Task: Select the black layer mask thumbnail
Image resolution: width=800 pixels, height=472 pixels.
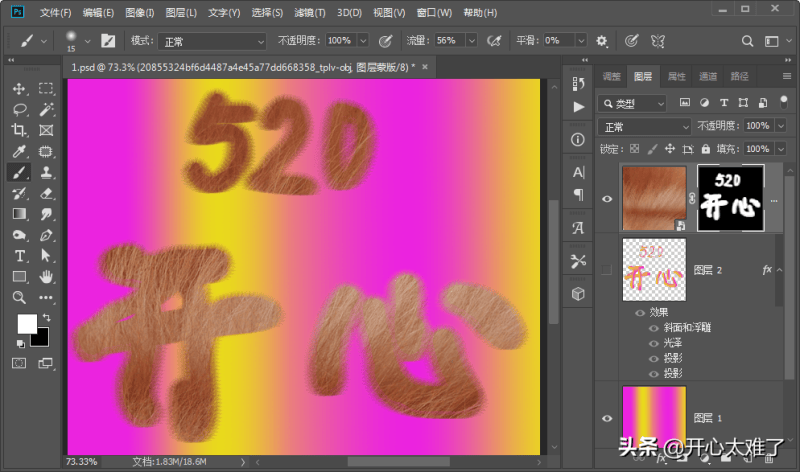Action: point(730,198)
